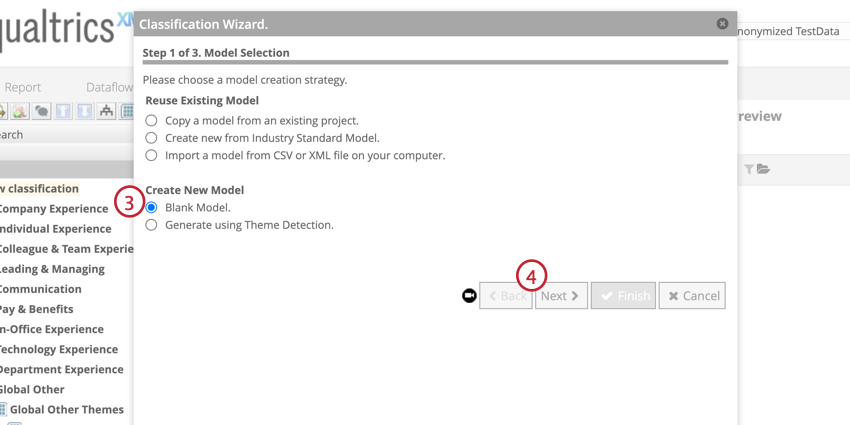Cancel the Classification Wizard

point(692,295)
